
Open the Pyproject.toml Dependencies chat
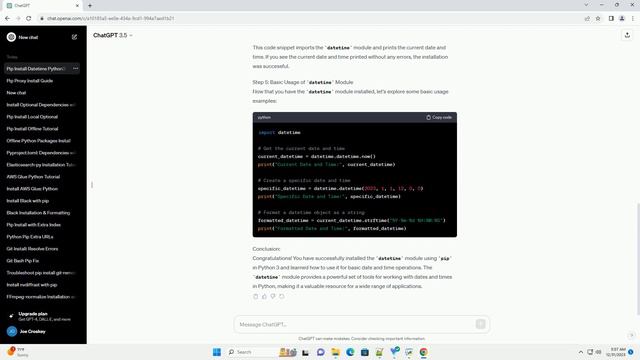tap(42, 153)
